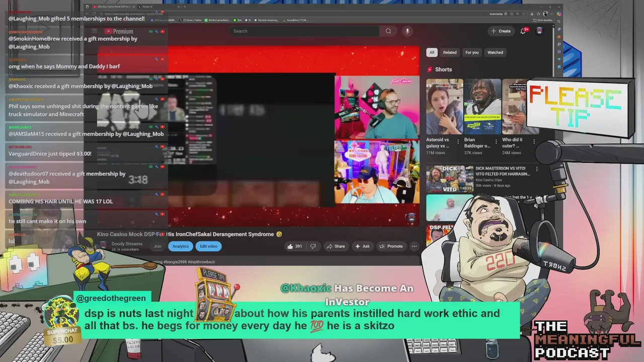This screenshot has width=644, height=362.
Task: Click the Create button
Action: pyautogui.click(x=501, y=31)
